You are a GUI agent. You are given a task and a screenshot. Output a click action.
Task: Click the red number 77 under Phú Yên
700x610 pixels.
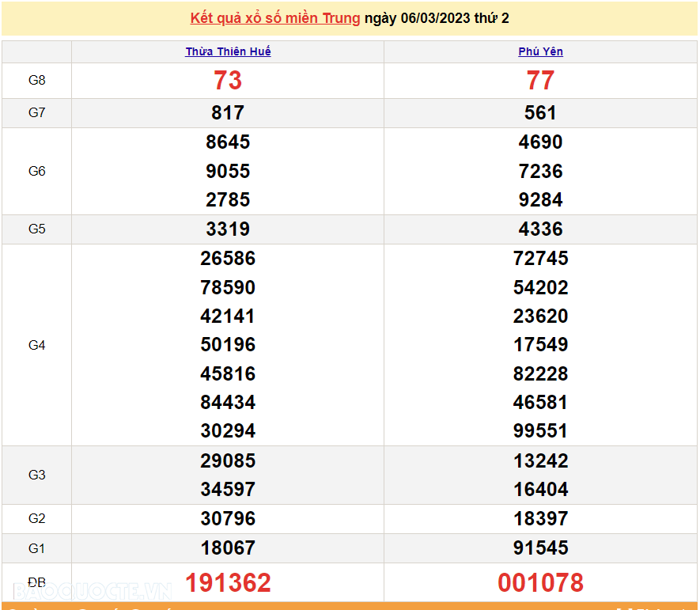540,80
